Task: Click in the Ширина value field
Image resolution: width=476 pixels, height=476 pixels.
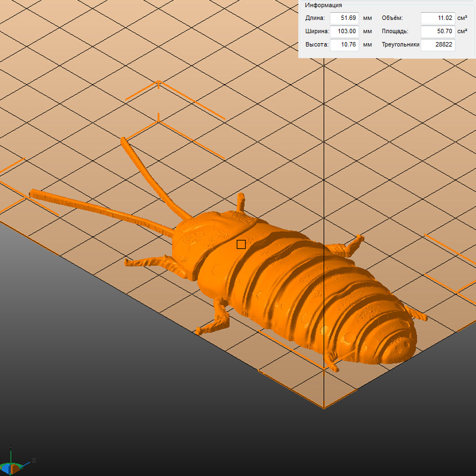Action: [344, 32]
